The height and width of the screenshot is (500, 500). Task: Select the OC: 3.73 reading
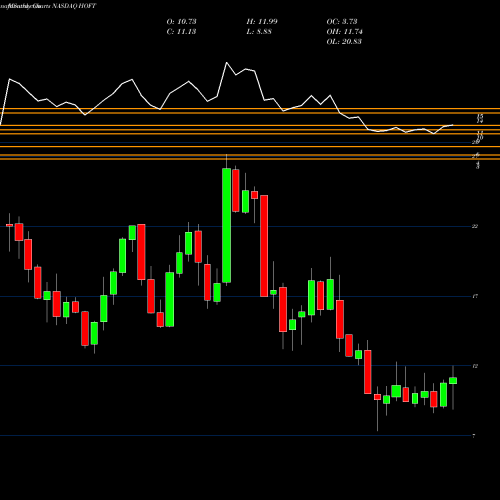tap(342, 22)
